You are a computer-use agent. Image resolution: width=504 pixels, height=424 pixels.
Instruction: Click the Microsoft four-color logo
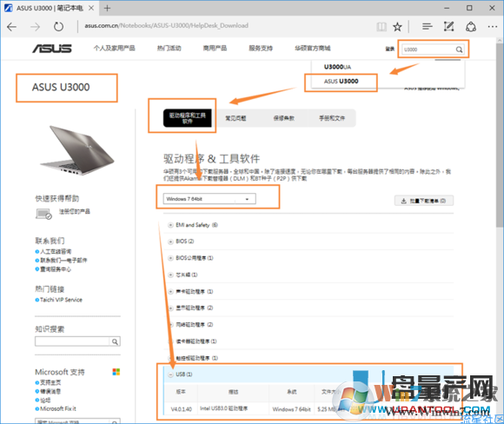tap(116, 372)
